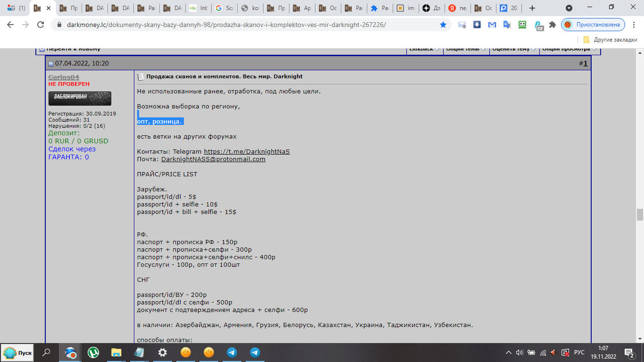
Task: Close the active darkmoney tab
Action: [49, 8]
